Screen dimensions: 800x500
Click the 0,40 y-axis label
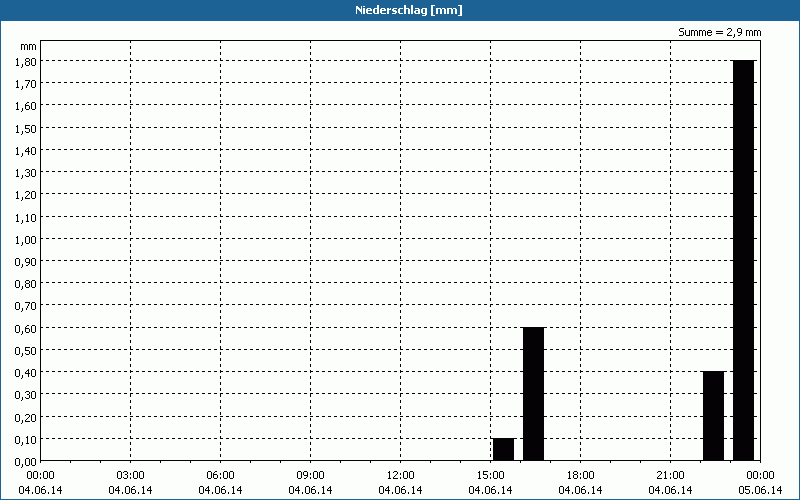26,373
